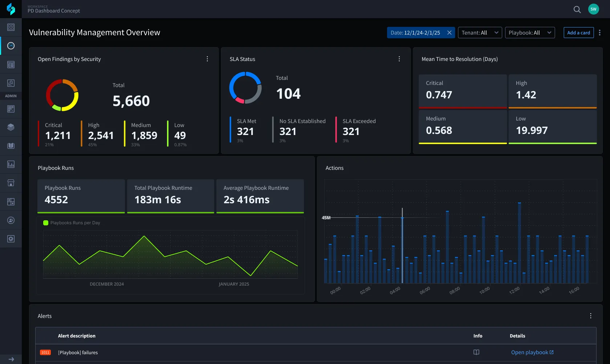
Task: Click the info book icon in alert row
Action: click(476, 352)
